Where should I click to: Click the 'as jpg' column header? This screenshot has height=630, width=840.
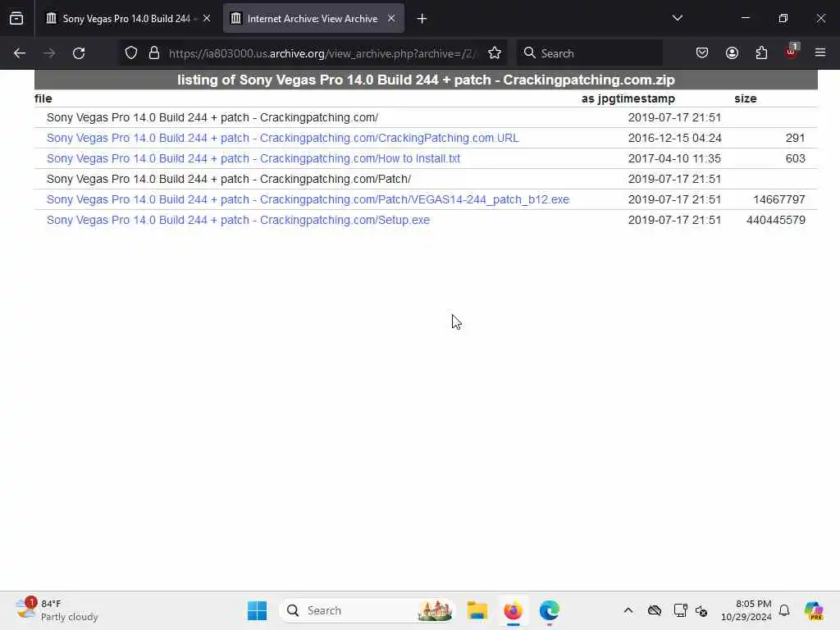[600, 98]
